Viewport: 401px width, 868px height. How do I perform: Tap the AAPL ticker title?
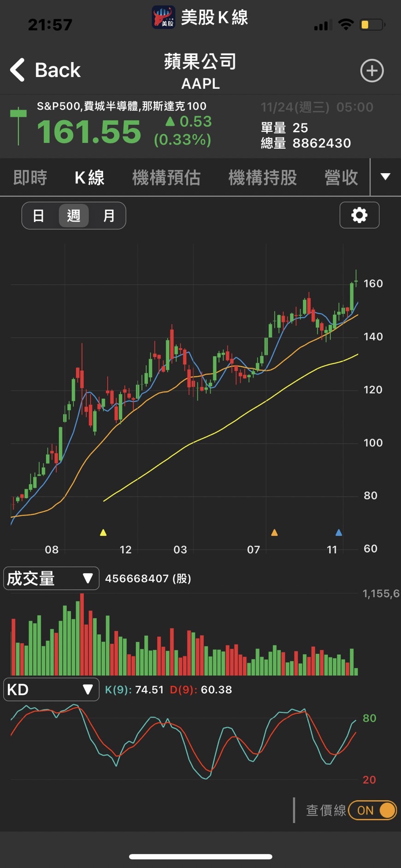pos(200,84)
